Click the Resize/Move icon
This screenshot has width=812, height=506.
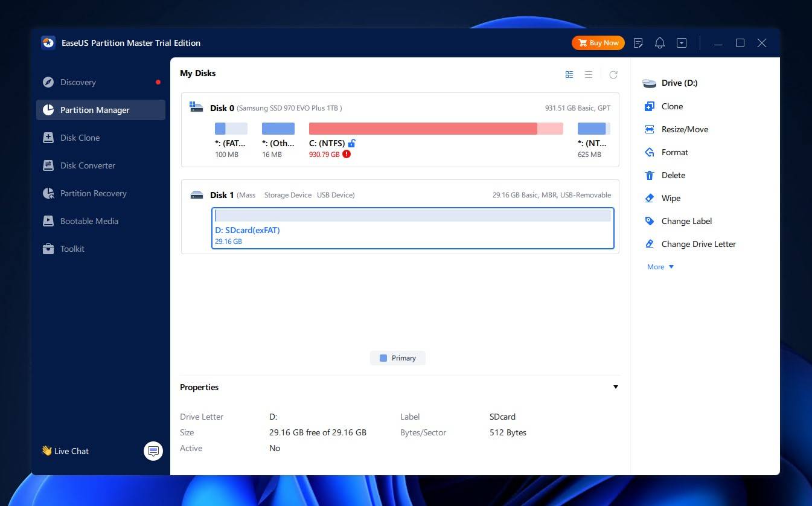(650, 129)
